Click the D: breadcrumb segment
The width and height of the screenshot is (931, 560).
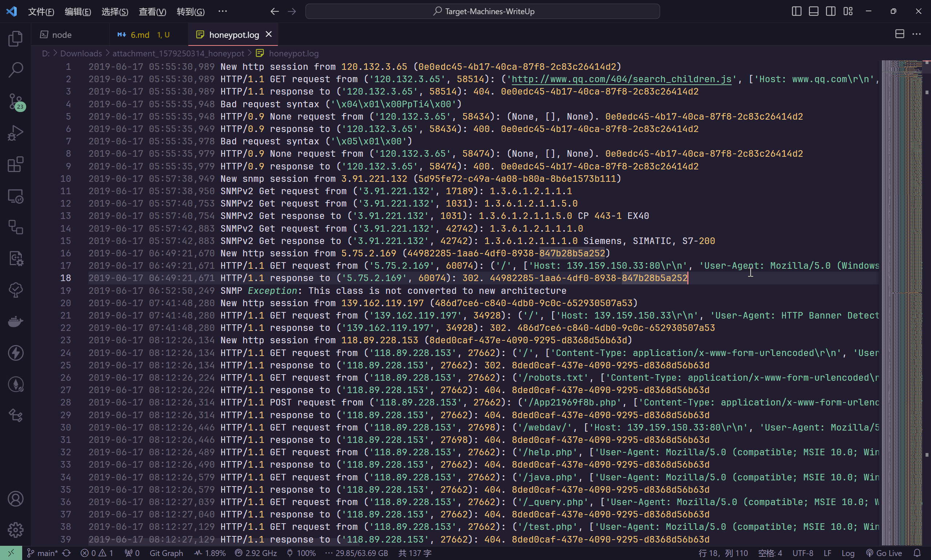[46, 53]
